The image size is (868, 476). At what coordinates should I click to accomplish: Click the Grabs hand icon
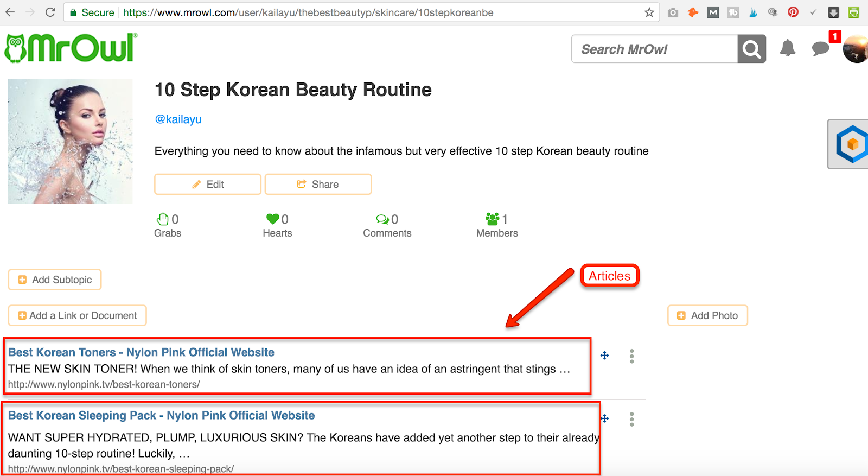click(x=162, y=219)
